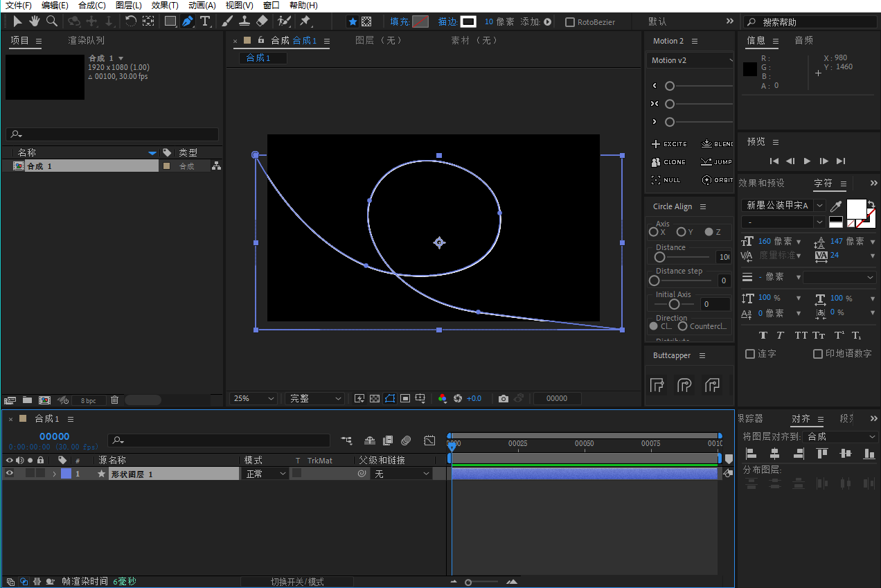The image size is (881, 588).
Task: Click the Buttcapper first cap style icon
Action: 657,385
